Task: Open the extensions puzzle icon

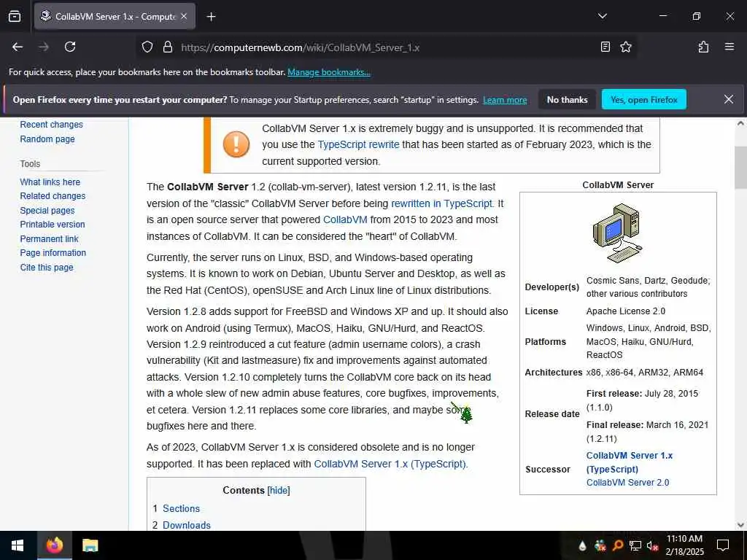Action: tap(703, 47)
